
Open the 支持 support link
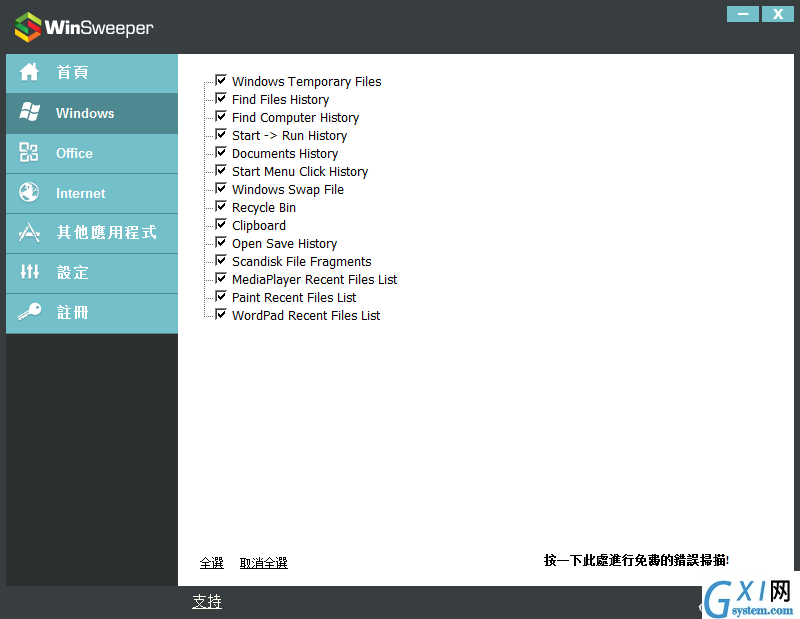click(207, 602)
